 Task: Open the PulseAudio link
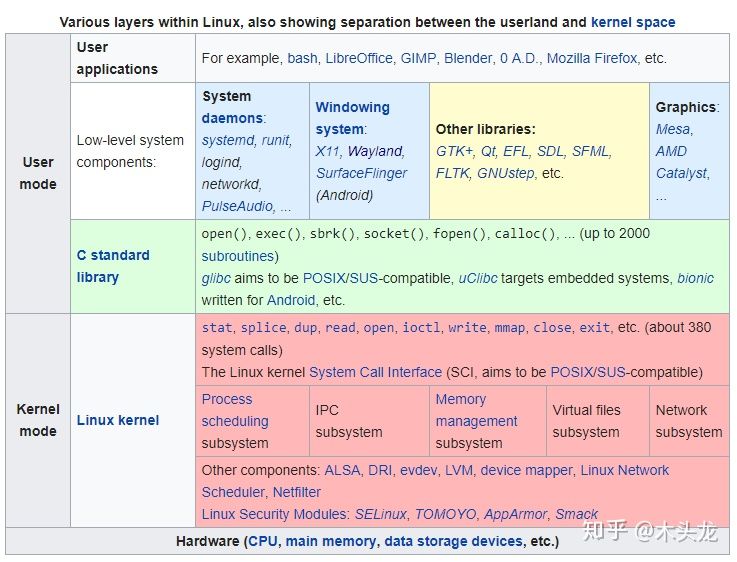237,206
